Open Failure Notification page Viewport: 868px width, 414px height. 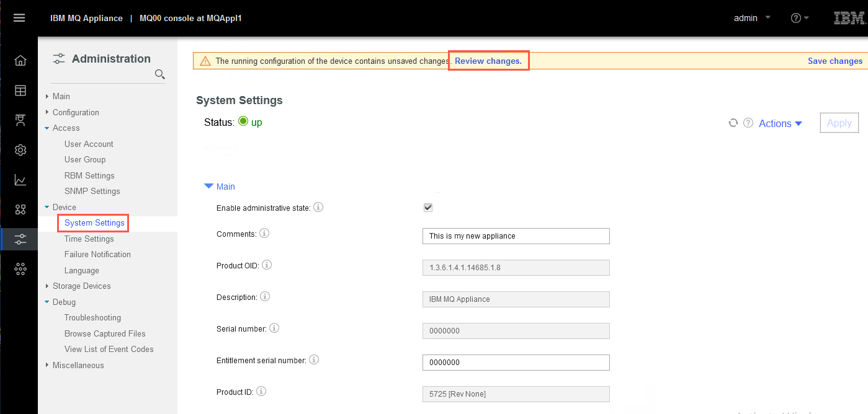97,254
